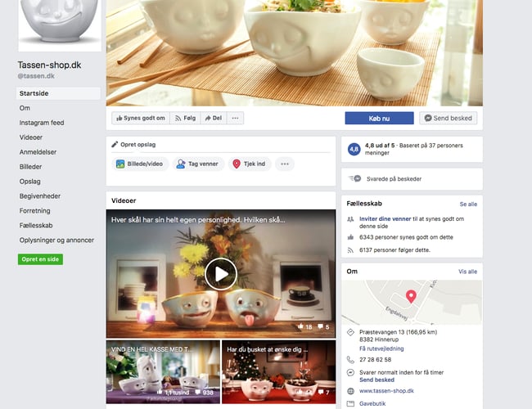Image resolution: width=532 pixels, height=409 pixels.
Task: Click the main video title Hver skål har...
Action: pyautogui.click(x=198, y=220)
